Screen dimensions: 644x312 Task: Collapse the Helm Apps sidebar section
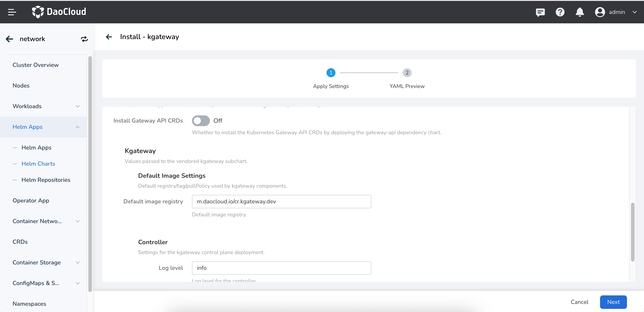pyautogui.click(x=78, y=127)
